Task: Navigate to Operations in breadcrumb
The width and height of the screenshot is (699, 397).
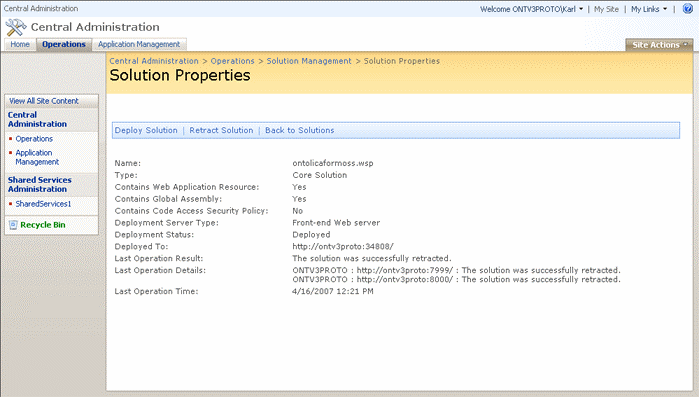Action: (x=232, y=61)
